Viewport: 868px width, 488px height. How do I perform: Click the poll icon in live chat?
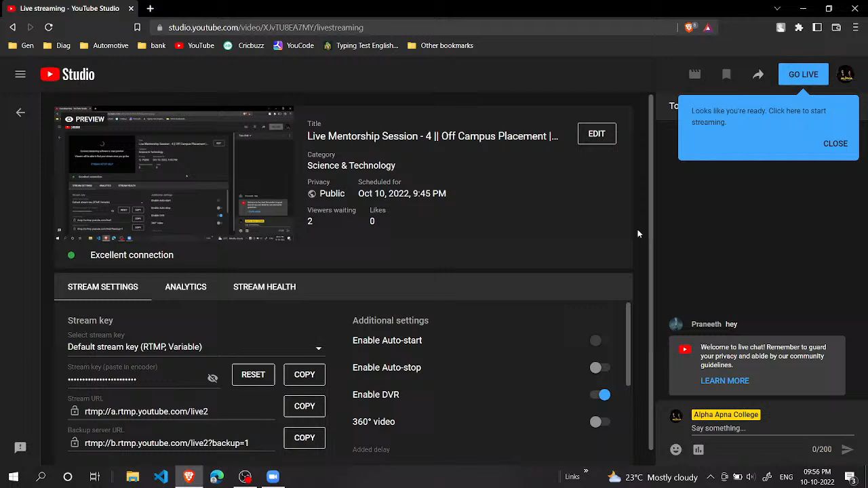coord(698,449)
